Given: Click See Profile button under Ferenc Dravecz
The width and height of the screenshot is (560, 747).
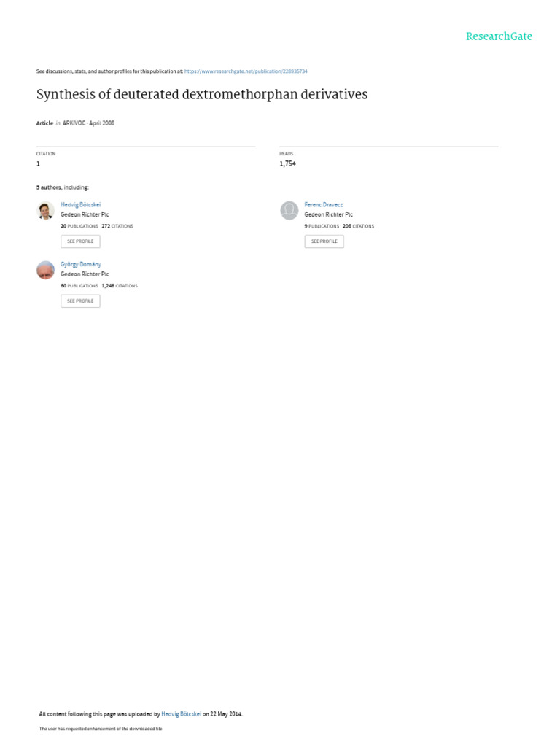Looking at the screenshot, I should (324, 241).
